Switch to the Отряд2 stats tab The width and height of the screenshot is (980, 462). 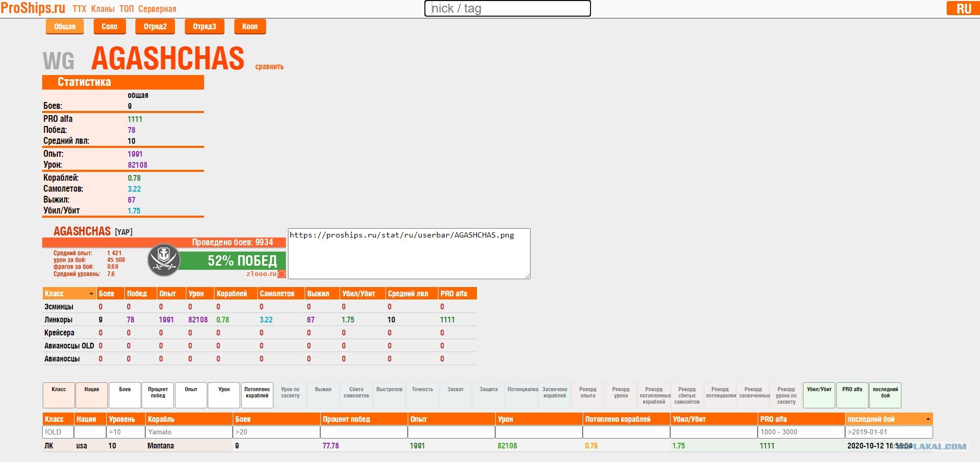[155, 27]
